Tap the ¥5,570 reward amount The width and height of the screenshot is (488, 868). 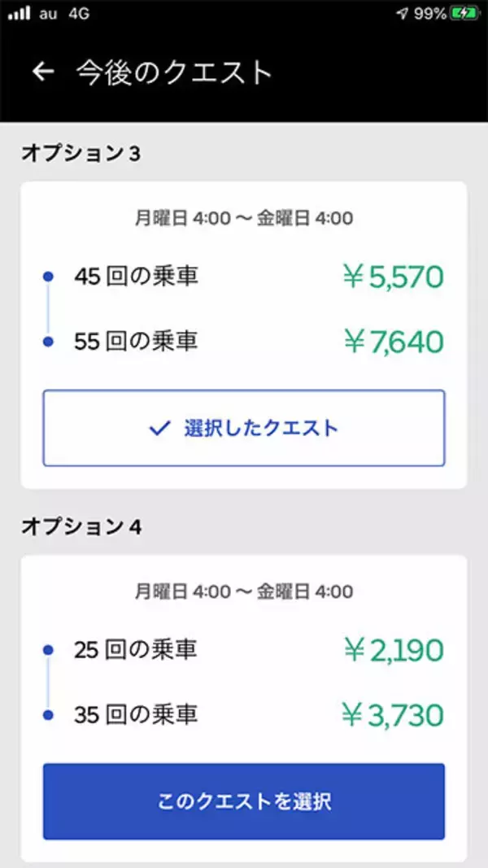(394, 277)
